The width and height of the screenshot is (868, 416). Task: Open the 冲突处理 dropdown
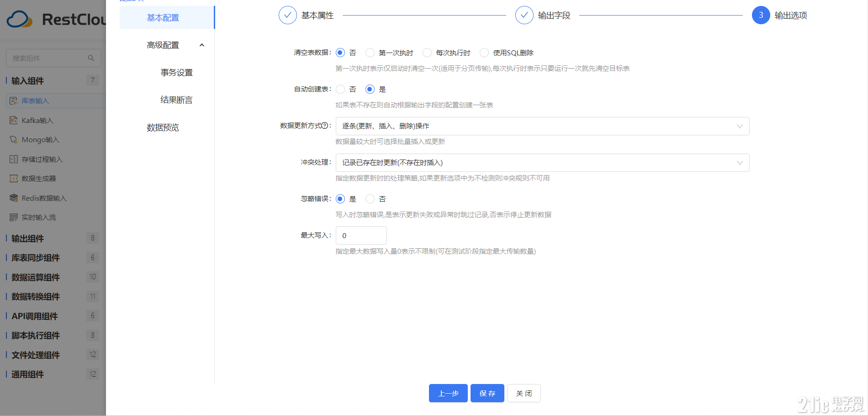pos(542,163)
